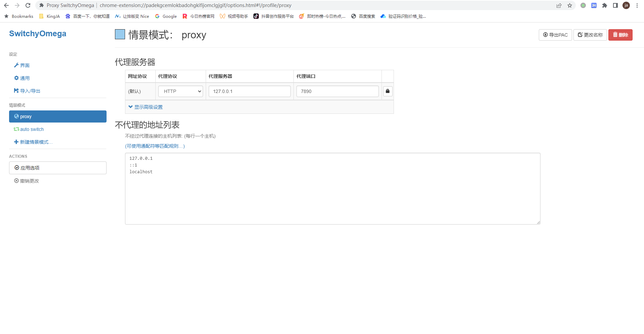Viewport: 644px width, 334px height.
Task: Toggle the browser side panel icon
Action: click(615, 5)
